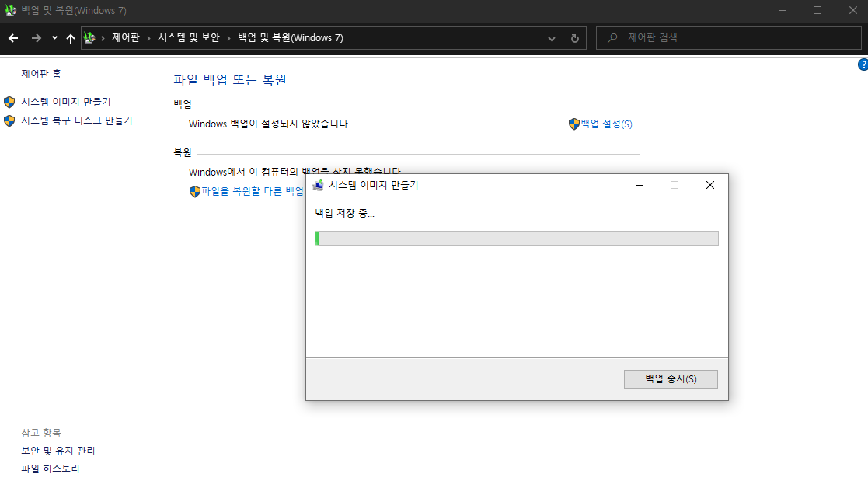The image size is (868, 488).
Task: Click shield icon beside 파일을 복원할 다른 백업
Action: pos(194,191)
